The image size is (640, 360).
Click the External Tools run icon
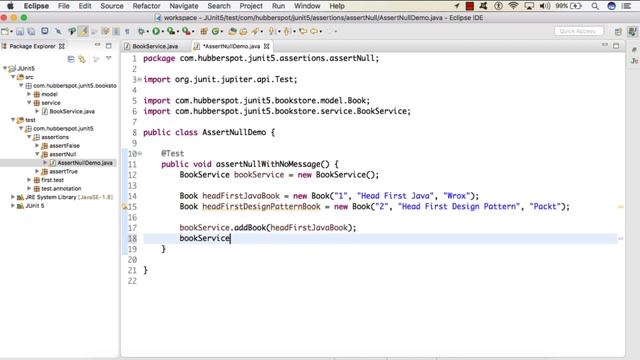click(x=186, y=31)
